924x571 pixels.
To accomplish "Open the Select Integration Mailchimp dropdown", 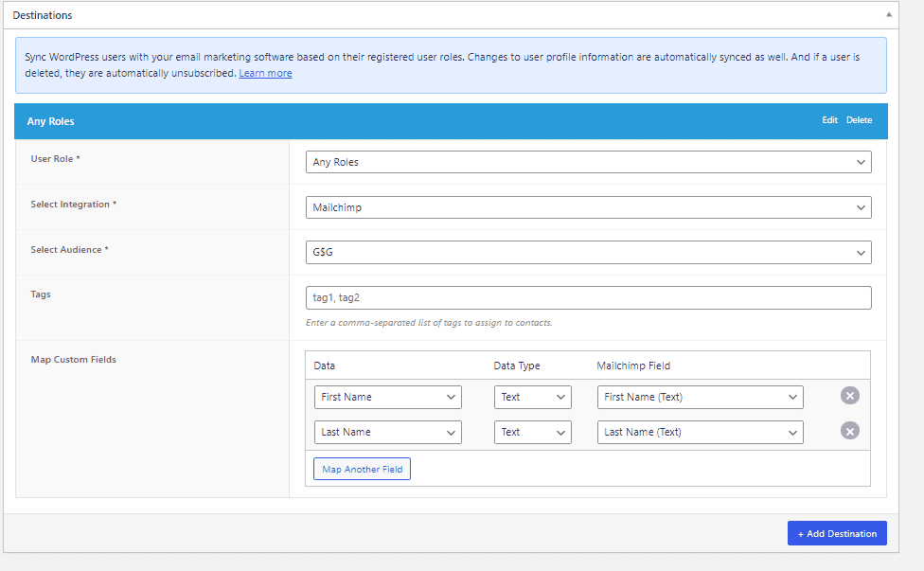I will pyautogui.click(x=588, y=207).
